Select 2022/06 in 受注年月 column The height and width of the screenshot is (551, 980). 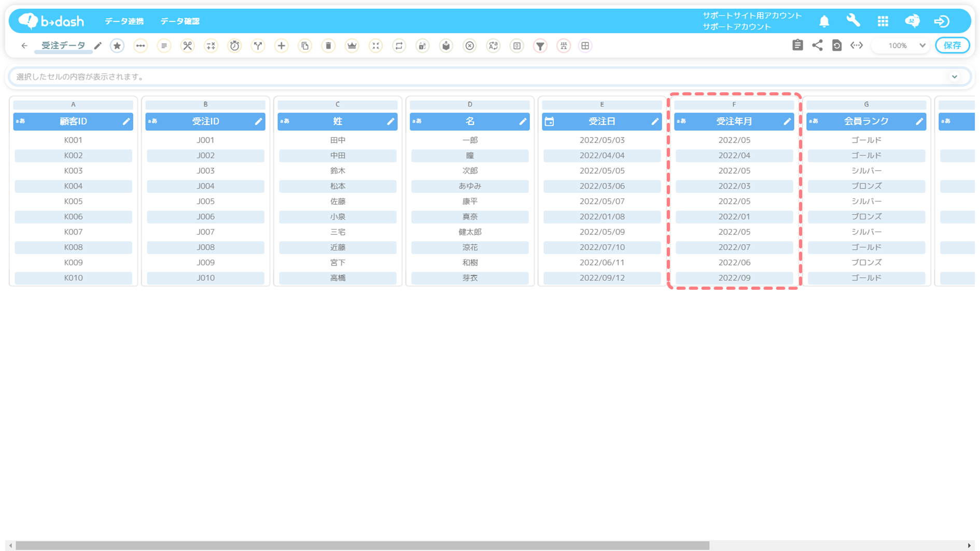[x=734, y=262]
